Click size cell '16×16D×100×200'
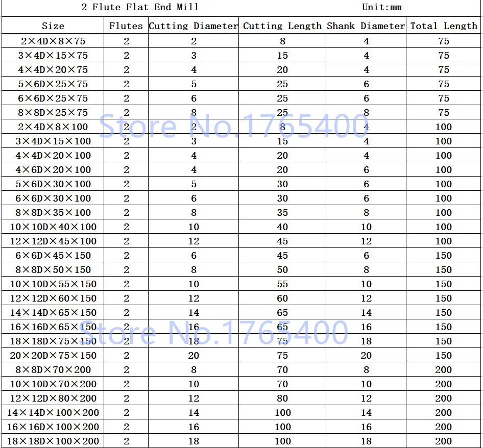This screenshot has height=448, width=483. (53, 427)
